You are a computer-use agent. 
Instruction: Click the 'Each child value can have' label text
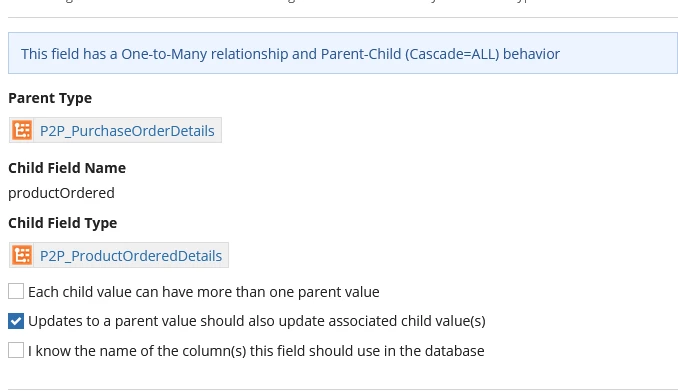pyautogui.click(x=204, y=292)
